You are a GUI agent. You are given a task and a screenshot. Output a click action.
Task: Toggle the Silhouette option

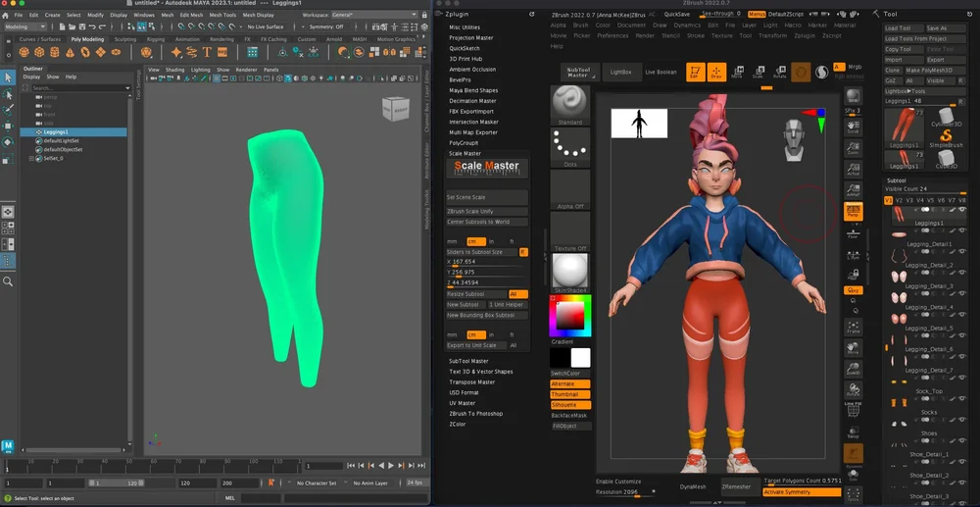pos(570,405)
